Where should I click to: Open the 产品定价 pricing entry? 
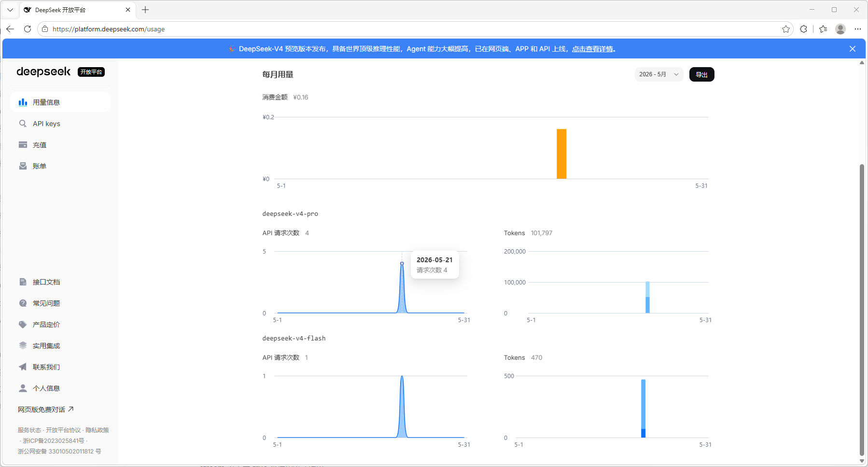coord(60,325)
